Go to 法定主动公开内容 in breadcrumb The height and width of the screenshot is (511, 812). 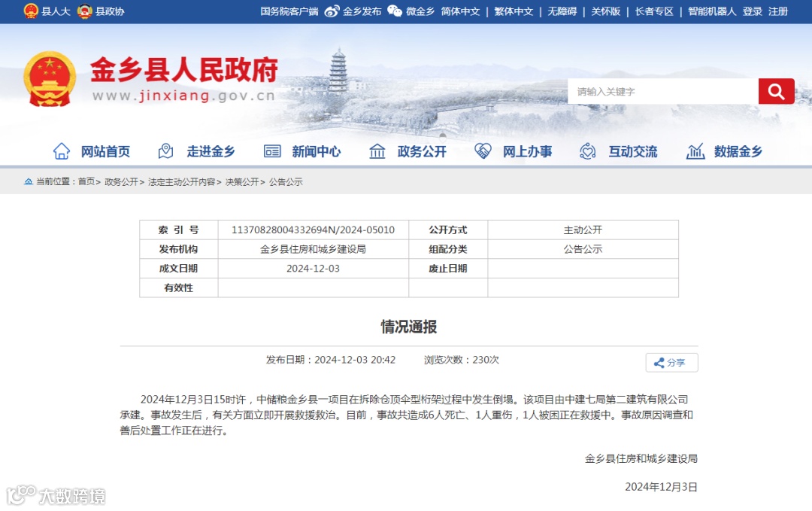[x=182, y=181]
